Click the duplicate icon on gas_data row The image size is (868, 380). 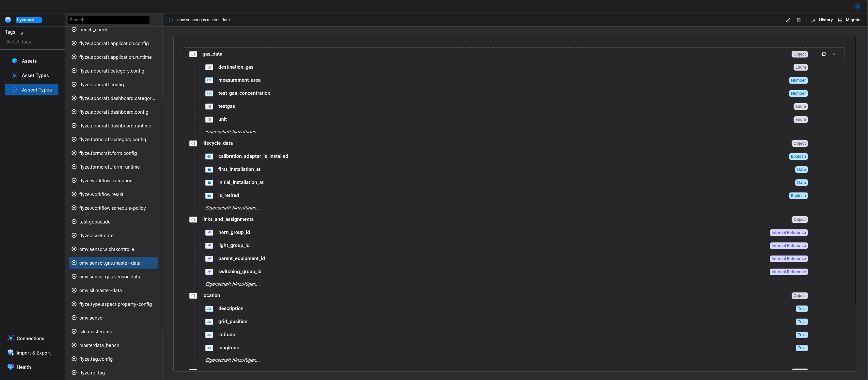coord(824,54)
